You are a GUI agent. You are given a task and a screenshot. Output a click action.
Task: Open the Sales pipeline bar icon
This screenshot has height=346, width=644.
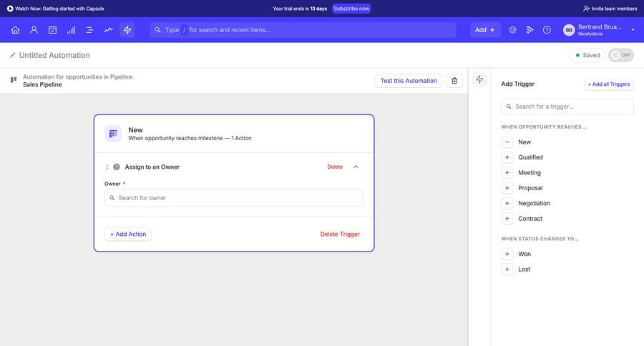click(71, 30)
